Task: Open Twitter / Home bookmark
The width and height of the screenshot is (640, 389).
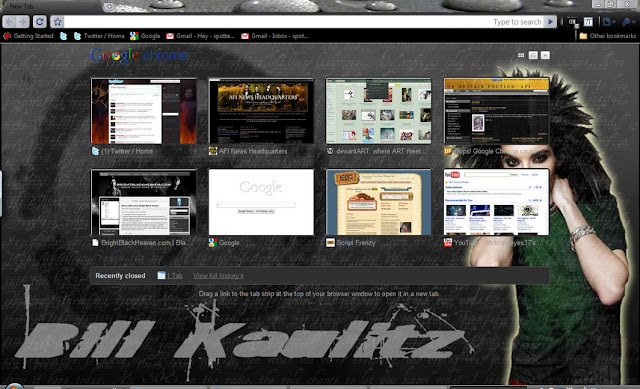Action: (x=99, y=36)
